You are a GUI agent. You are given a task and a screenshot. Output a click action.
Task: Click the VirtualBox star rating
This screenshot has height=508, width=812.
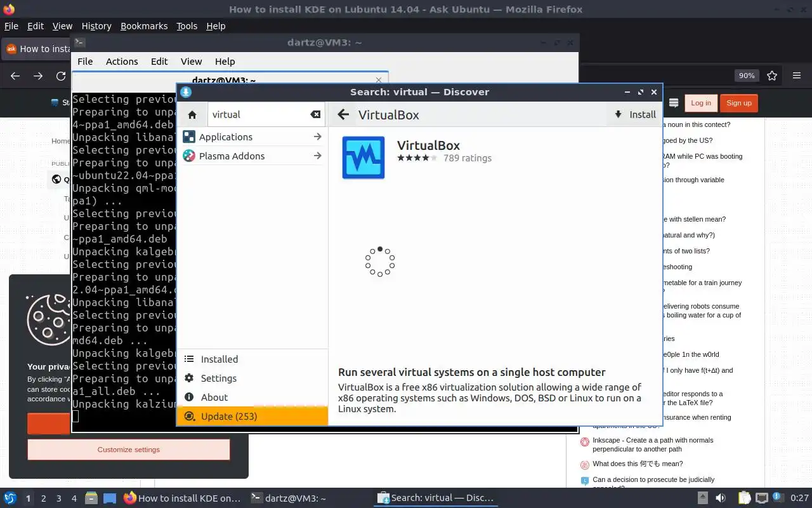click(x=417, y=158)
